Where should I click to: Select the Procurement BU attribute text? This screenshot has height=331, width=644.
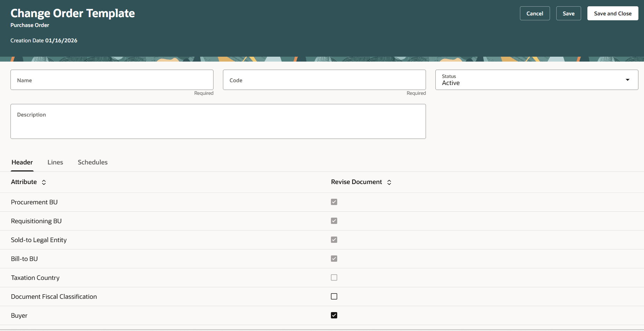click(x=34, y=202)
